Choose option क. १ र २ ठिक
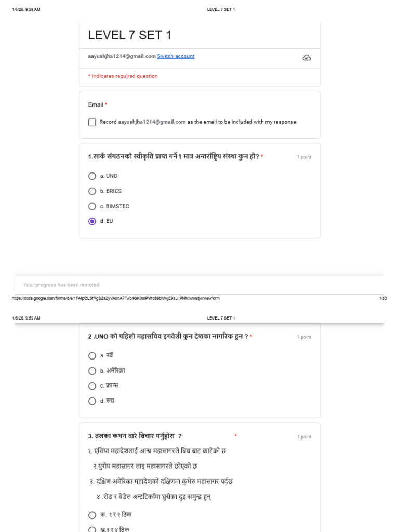The width and height of the screenshot is (399, 532). click(x=92, y=515)
